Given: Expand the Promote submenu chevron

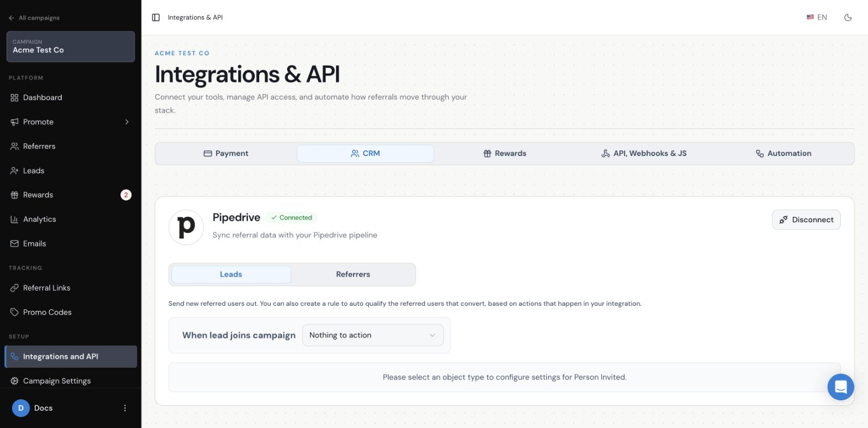Looking at the screenshot, I should point(127,122).
